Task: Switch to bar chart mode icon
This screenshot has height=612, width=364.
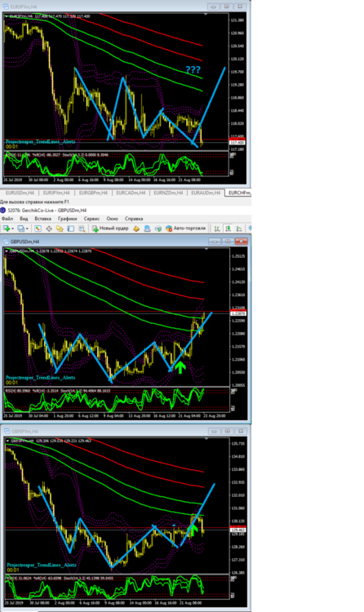Action: [x=217, y=228]
